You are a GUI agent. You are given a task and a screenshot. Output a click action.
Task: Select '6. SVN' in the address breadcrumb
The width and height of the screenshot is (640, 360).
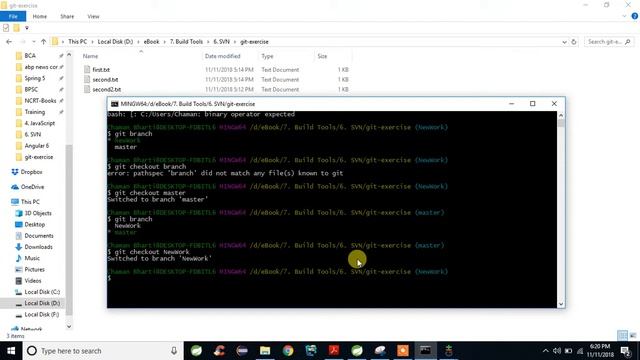[x=222, y=42]
